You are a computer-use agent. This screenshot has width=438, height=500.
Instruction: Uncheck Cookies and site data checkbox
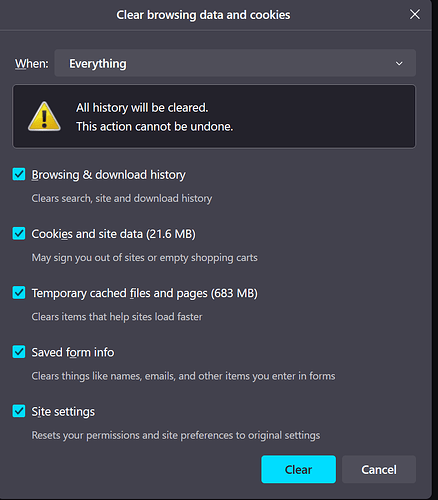(x=19, y=233)
